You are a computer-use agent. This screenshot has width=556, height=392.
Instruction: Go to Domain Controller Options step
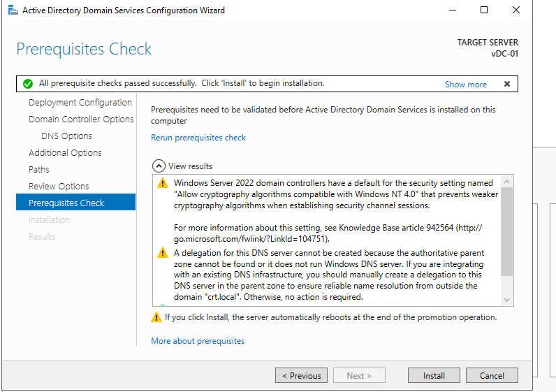pos(81,119)
